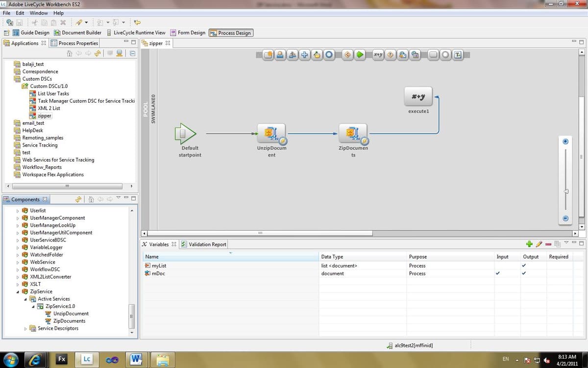Open the Variables panel view menu arrow
Image resolution: width=588 pixels, height=368 pixels.
coord(566,242)
